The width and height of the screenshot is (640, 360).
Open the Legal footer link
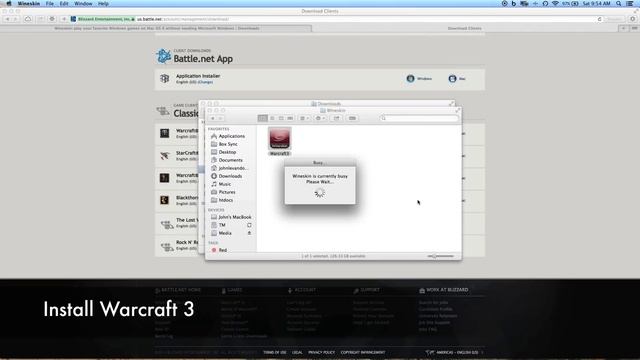pos(297,353)
